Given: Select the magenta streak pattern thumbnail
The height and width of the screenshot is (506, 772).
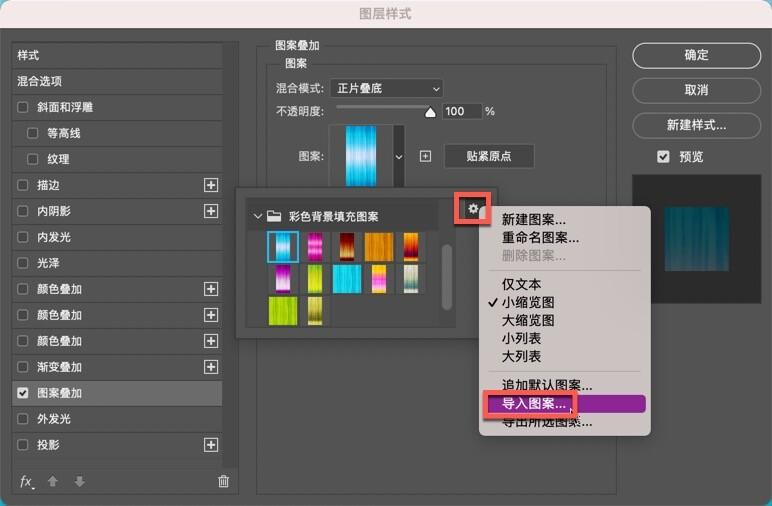Looking at the screenshot, I should [x=315, y=247].
